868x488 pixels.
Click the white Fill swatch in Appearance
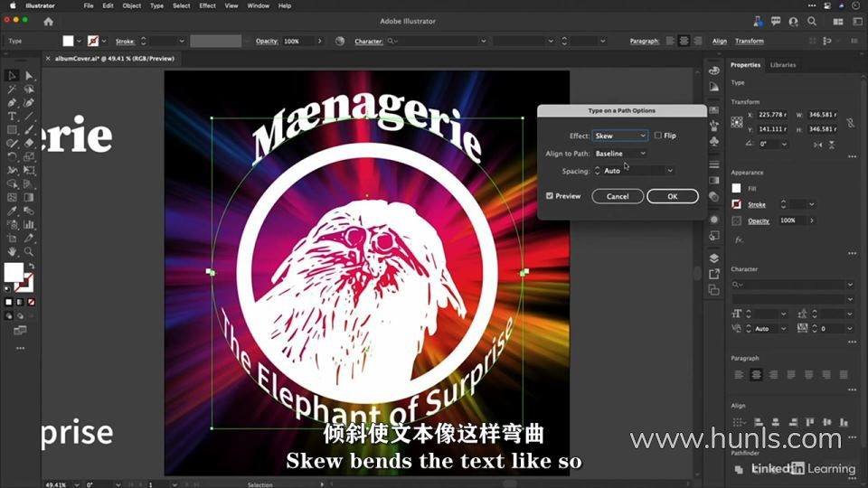pyautogui.click(x=736, y=188)
